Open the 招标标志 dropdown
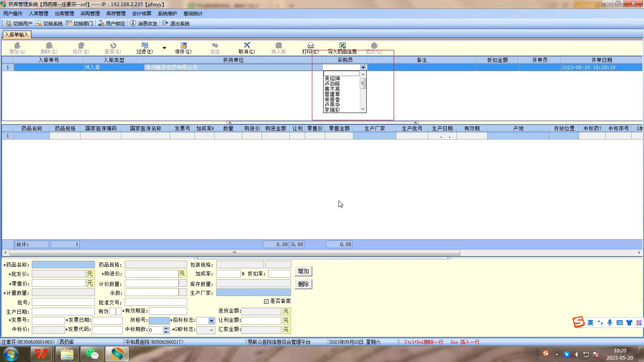 211,321
